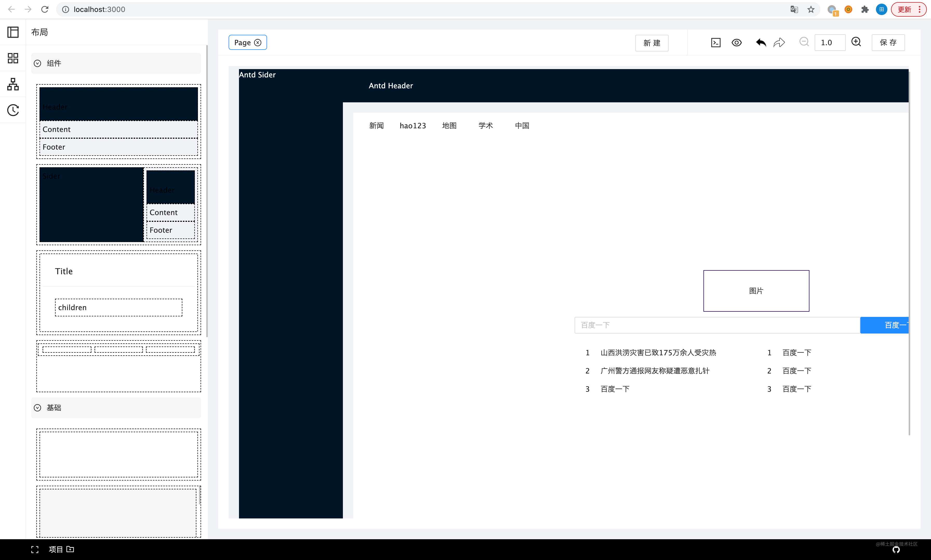Toggle fullscreen icon in bottom bar
Screen dimensions: 931x560
tap(35, 549)
